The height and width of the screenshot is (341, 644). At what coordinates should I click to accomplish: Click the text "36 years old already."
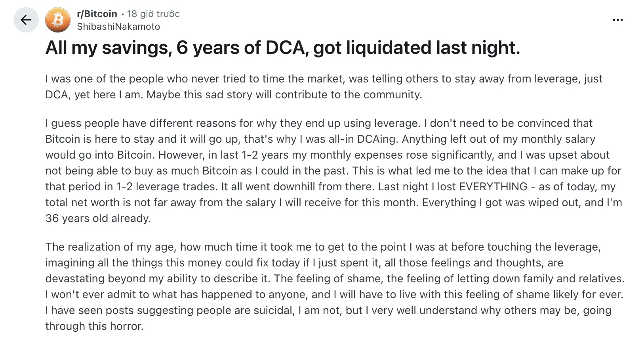[x=98, y=218]
